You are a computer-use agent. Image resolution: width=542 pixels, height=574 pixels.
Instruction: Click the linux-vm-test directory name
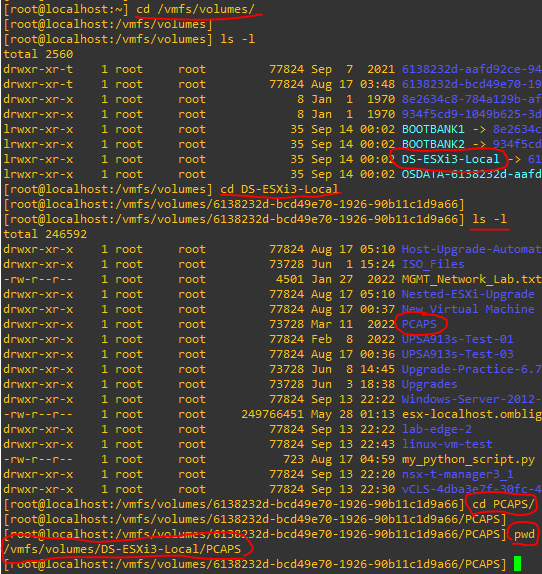[447, 444]
